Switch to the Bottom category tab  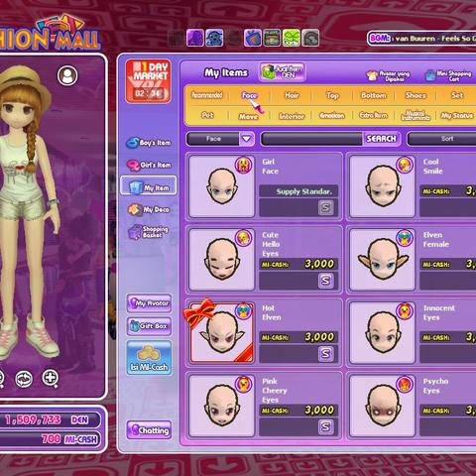pyautogui.click(x=374, y=95)
